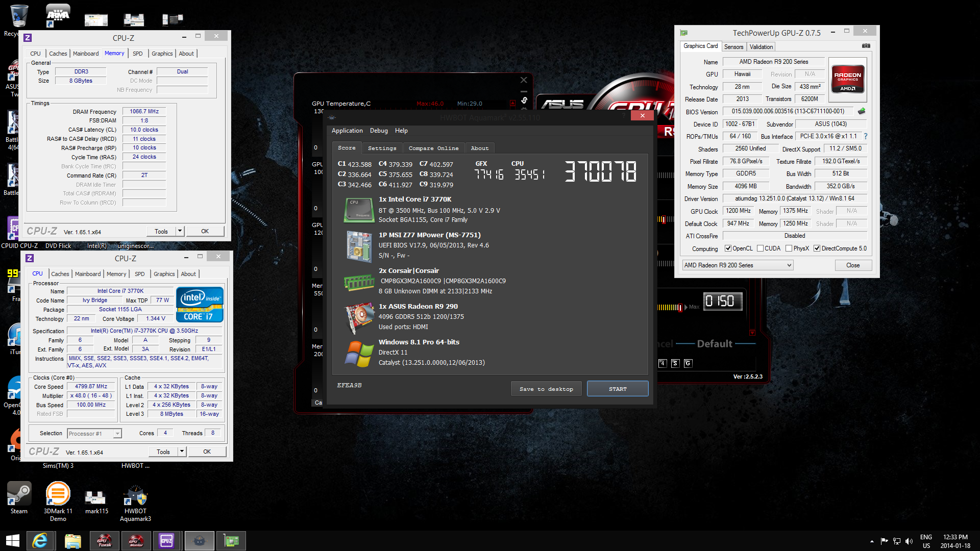The image size is (980, 551).
Task: Open the Windows Start button
Action: pos(13,541)
